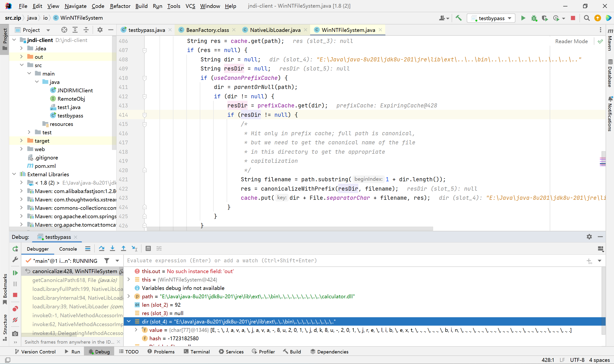Stop debug session red square
Image resolution: width=614 pixels, height=364 pixels.
pos(15,295)
